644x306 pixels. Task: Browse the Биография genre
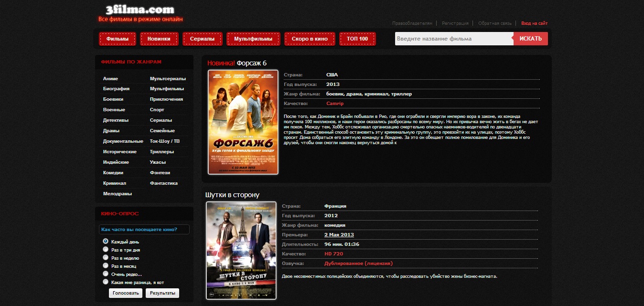tap(116, 89)
